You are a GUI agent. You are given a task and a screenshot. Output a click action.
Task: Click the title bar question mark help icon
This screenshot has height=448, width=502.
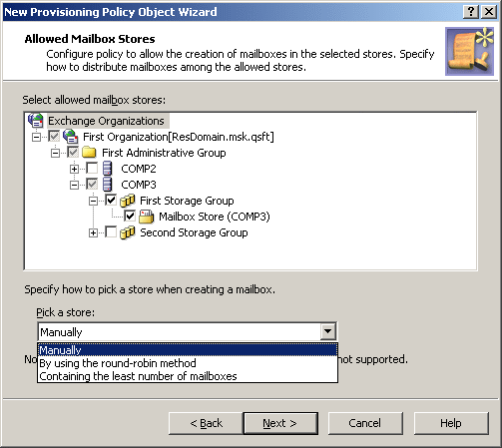pyautogui.click(x=471, y=12)
